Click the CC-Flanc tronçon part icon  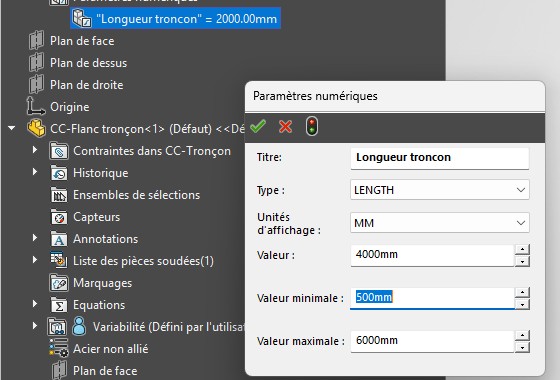[x=36, y=128]
